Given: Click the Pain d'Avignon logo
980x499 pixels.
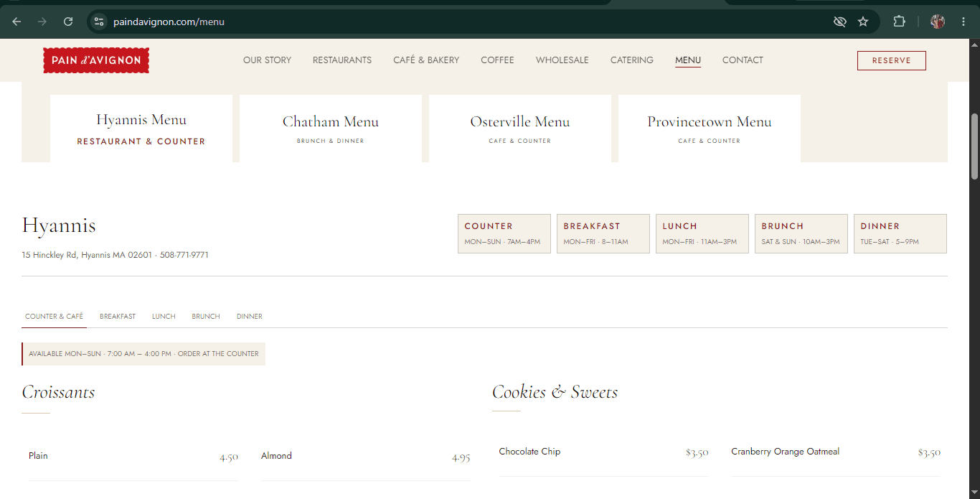Looking at the screenshot, I should coord(96,60).
